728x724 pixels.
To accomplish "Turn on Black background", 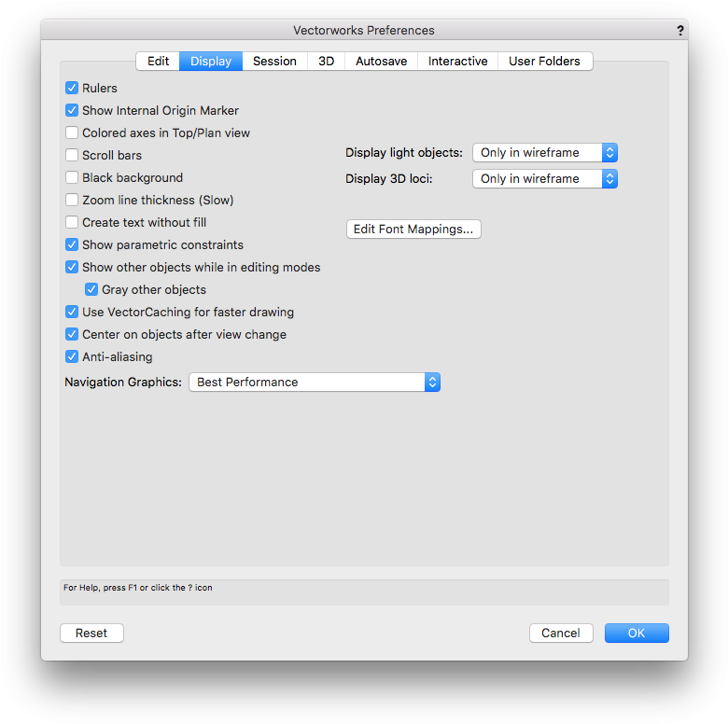I will click(72, 177).
